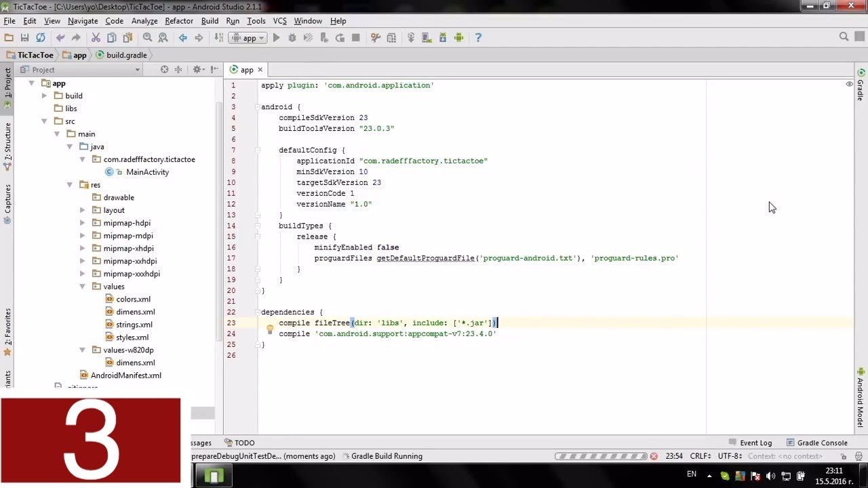Viewport: 868px width, 488px height.
Task: Hide the Project panel with the hide icon
Action: 214,70
